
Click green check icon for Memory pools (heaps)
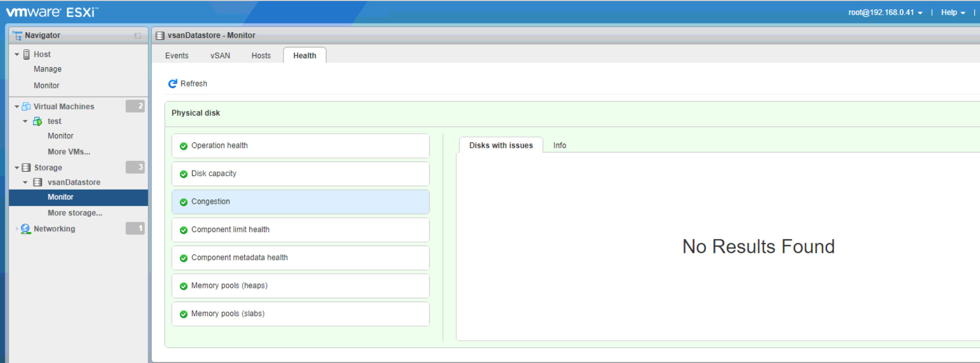click(x=184, y=286)
